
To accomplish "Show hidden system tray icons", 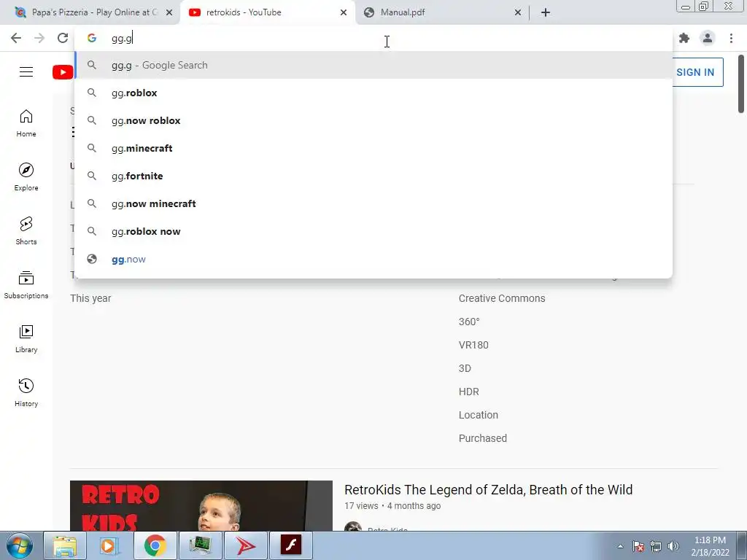I will coord(620,546).
